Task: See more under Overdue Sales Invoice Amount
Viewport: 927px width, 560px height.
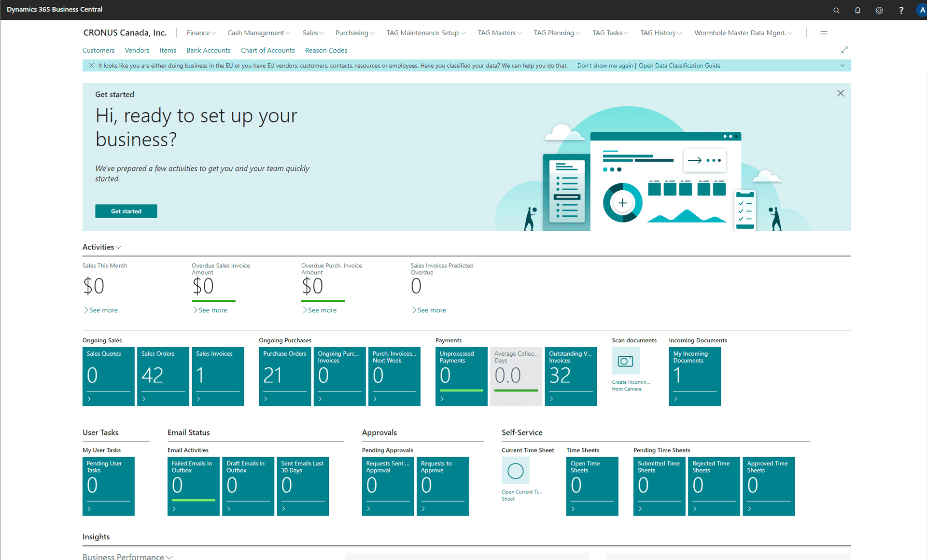Action: [x=211, y=310]
